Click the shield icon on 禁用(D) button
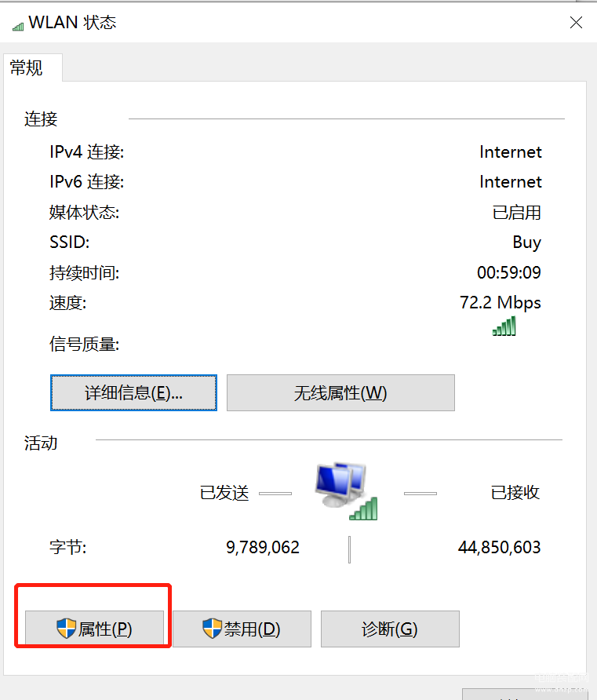This screenshot has height=700, width=597. point(212,629)
